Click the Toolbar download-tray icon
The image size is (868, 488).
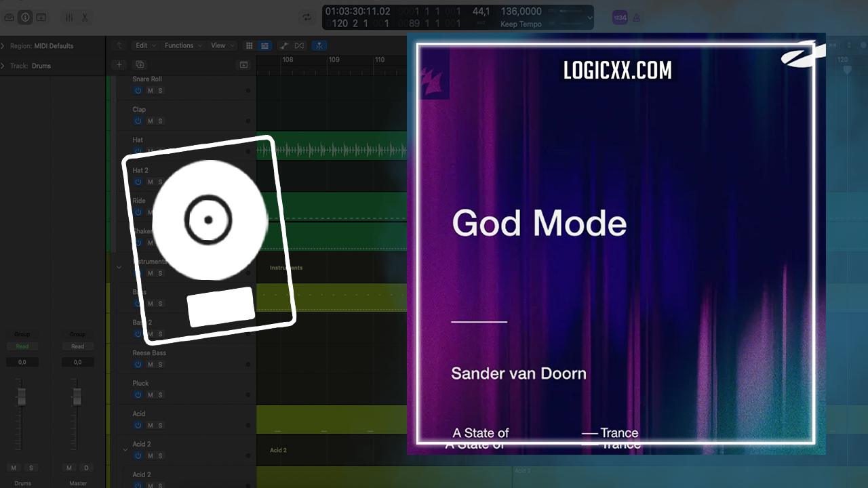[x=41, y=17]
